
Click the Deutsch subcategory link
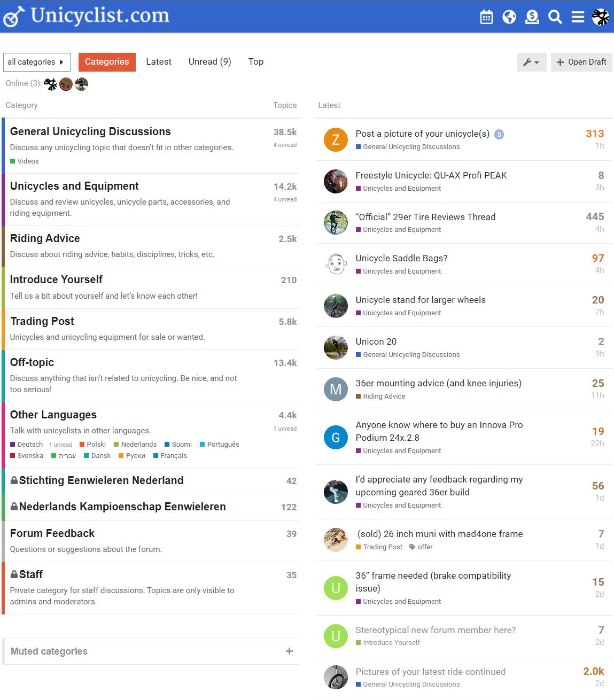(30, 445)
